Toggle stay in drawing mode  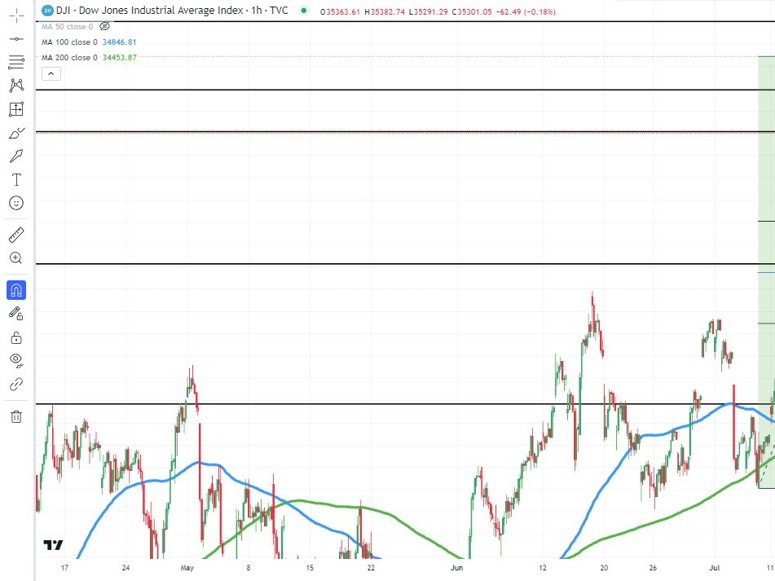click(16, 313)
